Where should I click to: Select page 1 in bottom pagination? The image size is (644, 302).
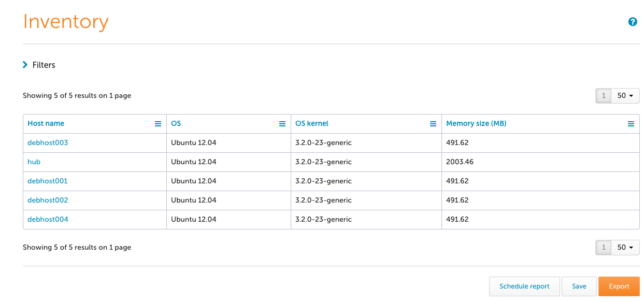pos(604,248)
